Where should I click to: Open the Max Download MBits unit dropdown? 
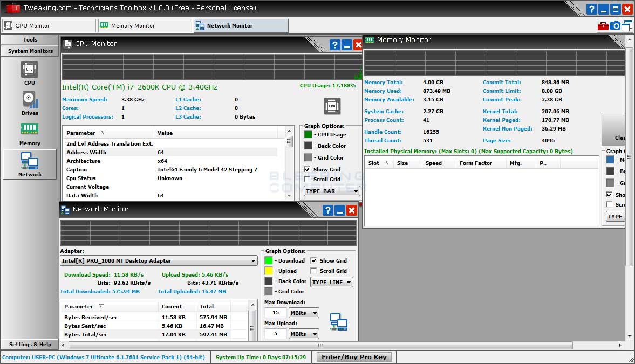(x=304, y=313)
